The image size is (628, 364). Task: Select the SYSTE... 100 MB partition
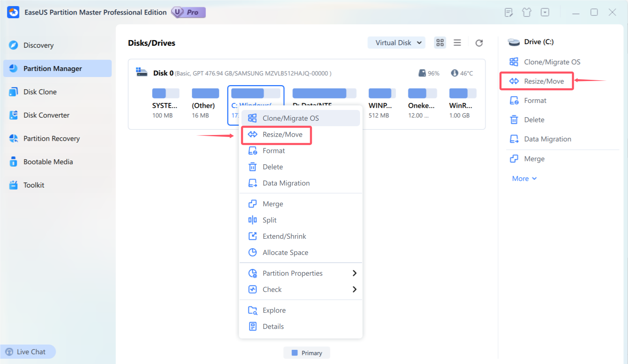click(x=165, y=104)
